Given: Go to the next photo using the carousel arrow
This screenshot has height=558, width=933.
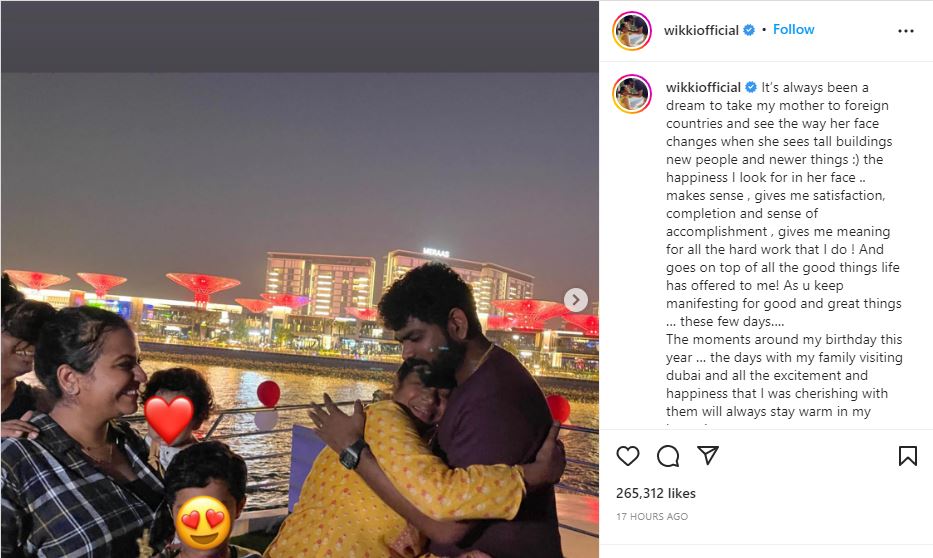Looking at the screenshot, I should pos(575,300).
